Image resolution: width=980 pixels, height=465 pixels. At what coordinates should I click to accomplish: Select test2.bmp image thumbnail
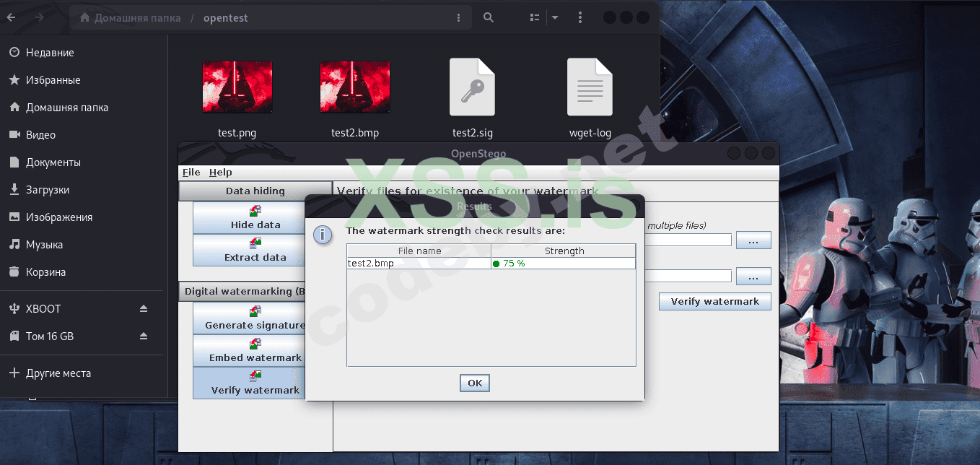[x=355, y=87]
